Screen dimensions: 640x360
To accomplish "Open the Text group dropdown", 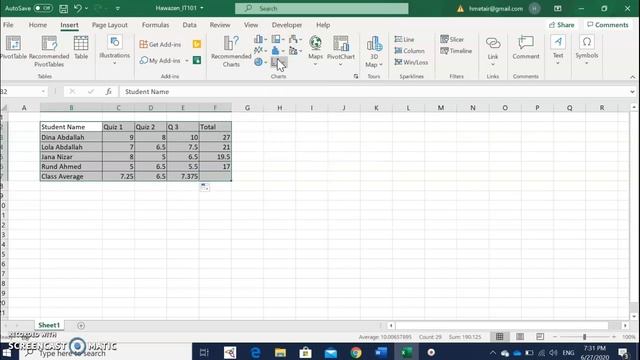I will [558, 50].
